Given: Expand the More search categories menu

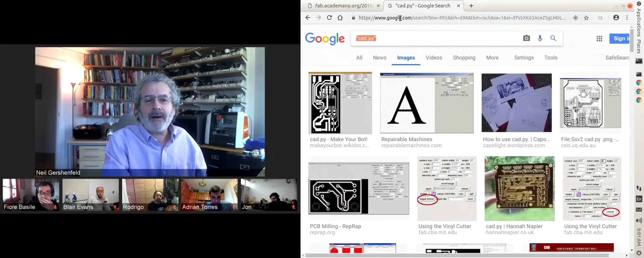Looking at the screenshot, I should coord(492,58).
